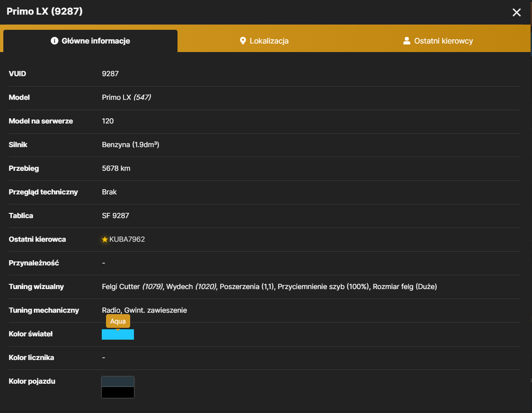
Task: Click the Tuning mechaniczny row label
Action: [x=44, y=310]
